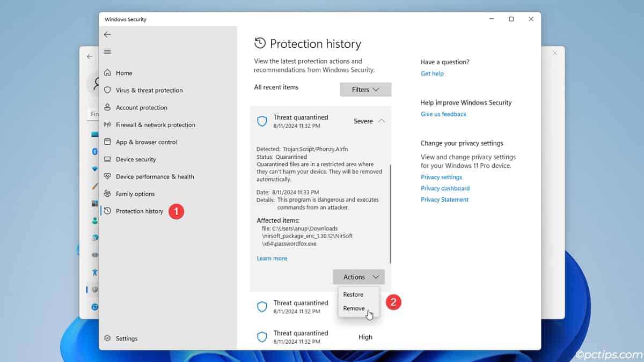Open the Privacy dashboard link
Screen dimensions: 644x362
[445, 188]
